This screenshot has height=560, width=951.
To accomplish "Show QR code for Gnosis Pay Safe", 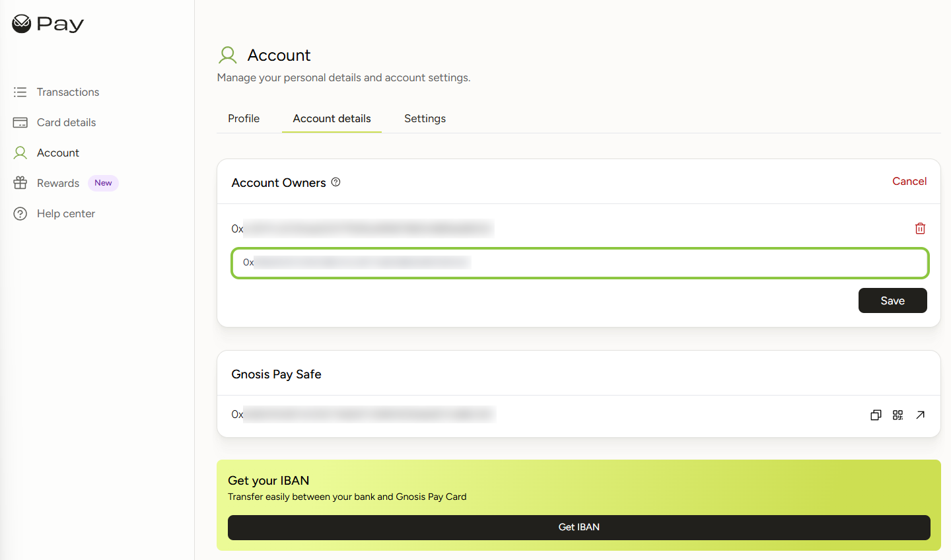I will click(x=898, y=415).
